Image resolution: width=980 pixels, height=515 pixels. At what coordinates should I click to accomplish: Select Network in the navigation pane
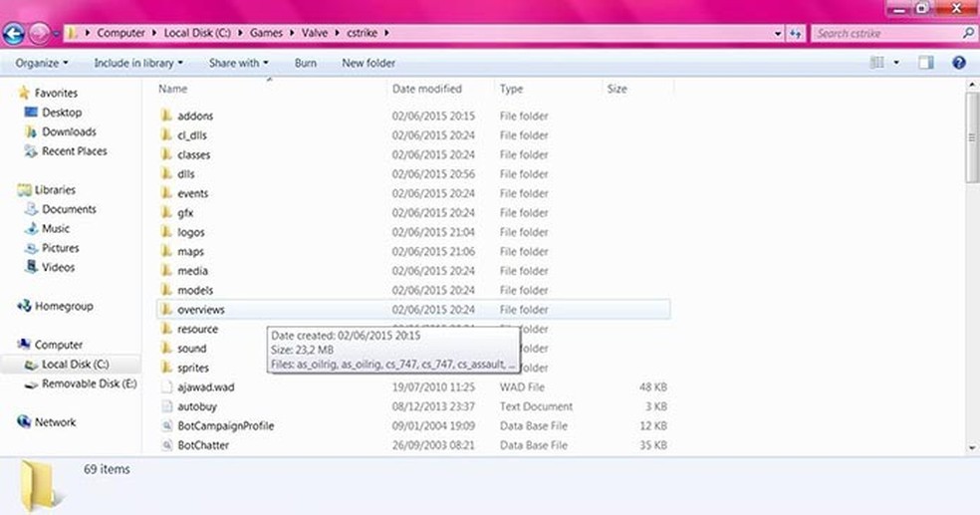tap(55, 422)
